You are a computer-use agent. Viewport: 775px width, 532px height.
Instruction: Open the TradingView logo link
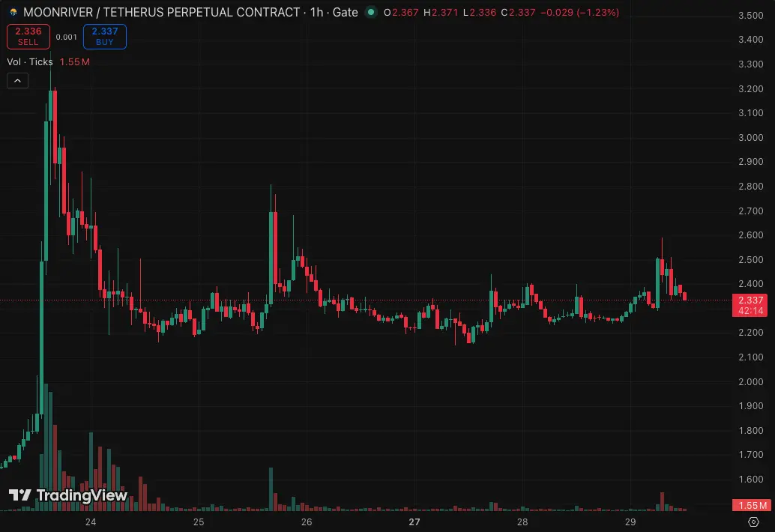(x=68, y=495)
